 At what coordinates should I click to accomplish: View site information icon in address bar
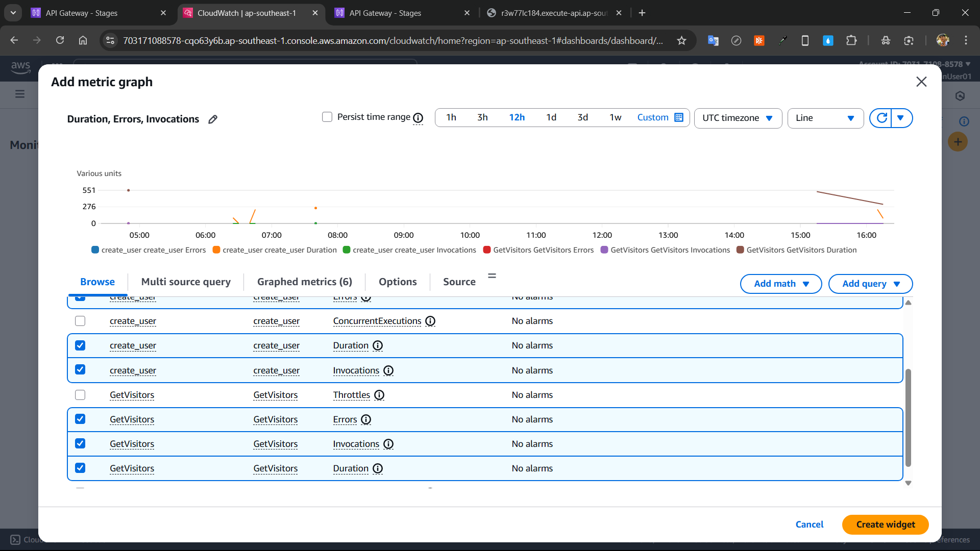click(110, 40)
